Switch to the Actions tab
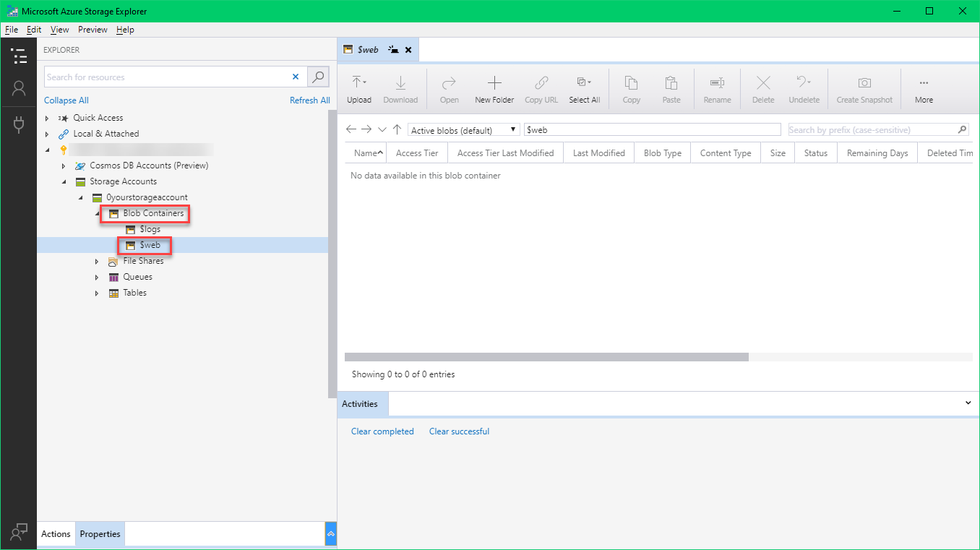The width and height of the screenshot is (980, 550). coord(56,533)
